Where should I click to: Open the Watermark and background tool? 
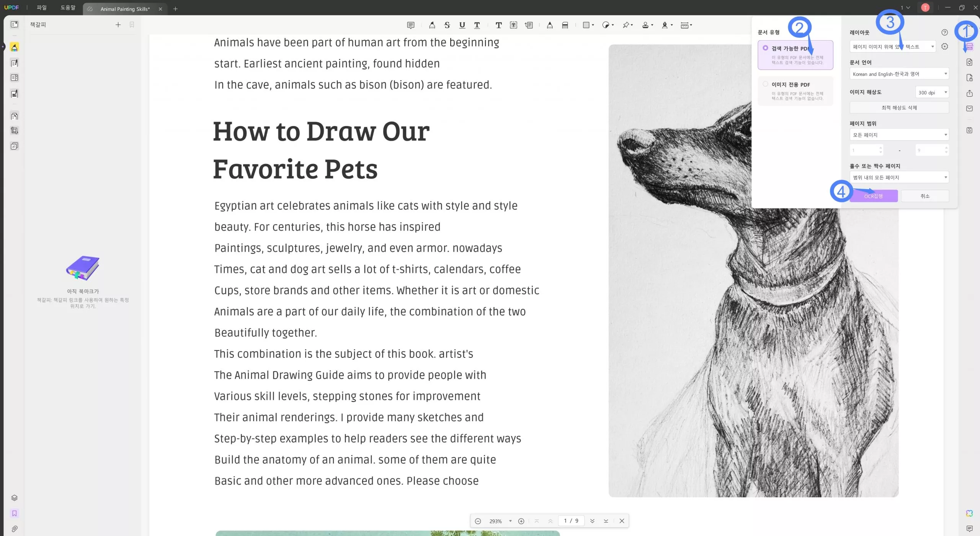coord(14,146)
